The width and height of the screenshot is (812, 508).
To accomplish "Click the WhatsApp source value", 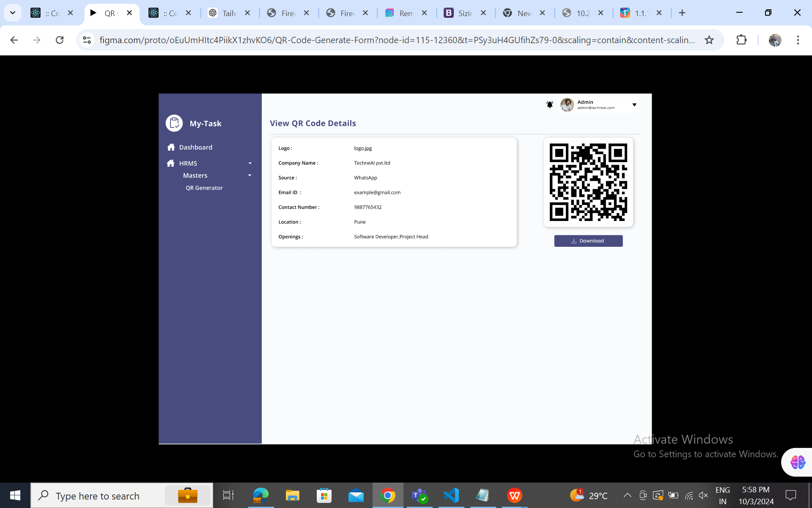I will point(365,178).
